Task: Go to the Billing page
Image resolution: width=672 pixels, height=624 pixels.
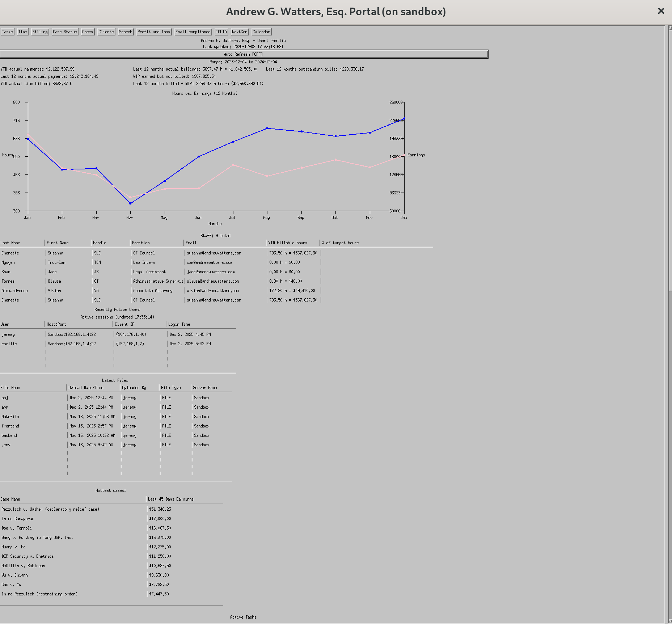Action: [x=40, y=32]
